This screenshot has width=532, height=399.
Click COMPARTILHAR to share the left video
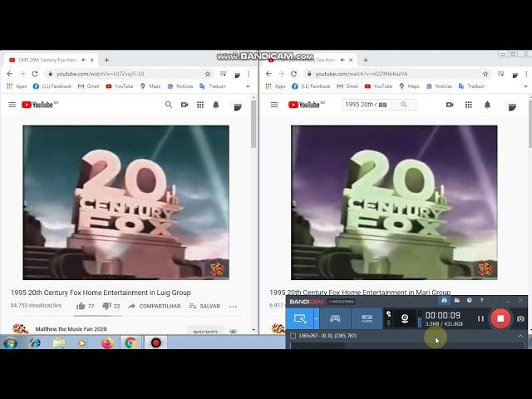click(x=153, y=306)
